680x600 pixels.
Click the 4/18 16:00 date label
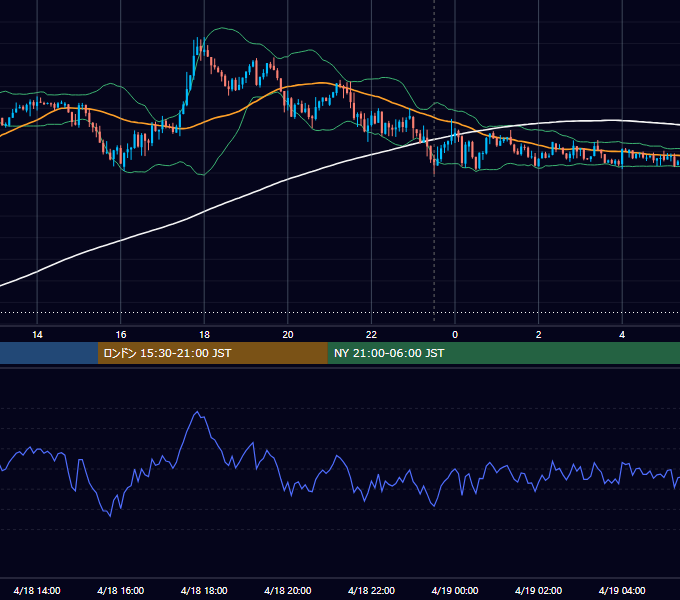coord(121,590)
